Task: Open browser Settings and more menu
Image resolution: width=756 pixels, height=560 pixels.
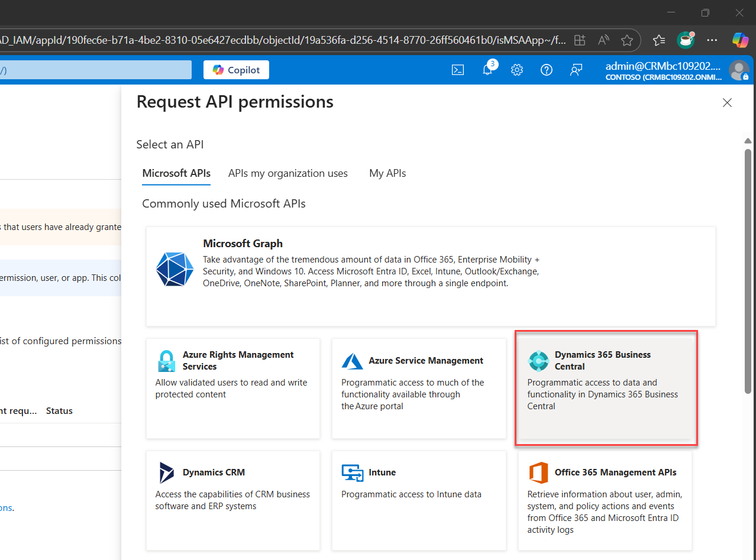Action: click(x=712, y=40)
